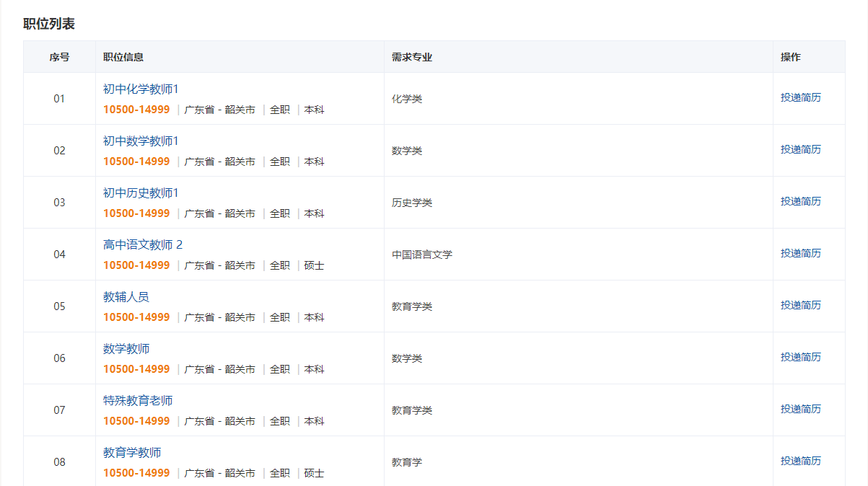Open the 特殊教育老师 job posting
The width and height of the screenshot is (868, 486).
click(x=138, y=401)
